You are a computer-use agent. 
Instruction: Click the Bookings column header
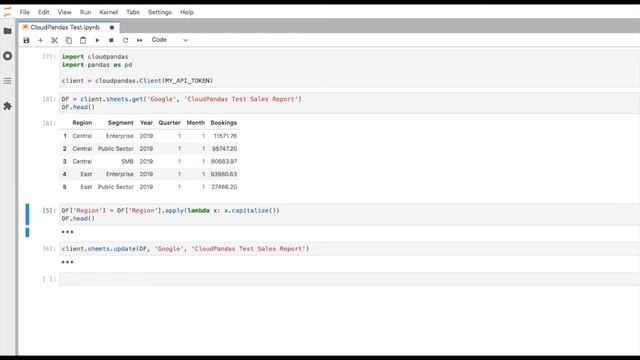pyautogui.click(x=224, y=122)
